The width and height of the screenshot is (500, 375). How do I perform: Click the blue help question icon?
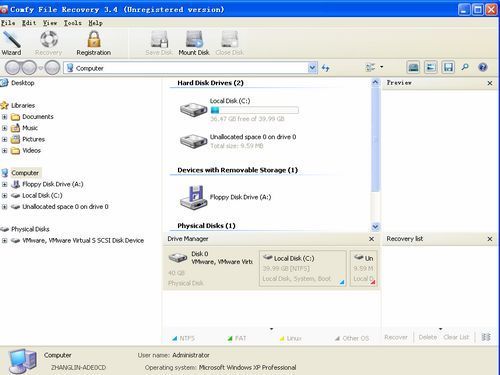[x=482, y=67]
